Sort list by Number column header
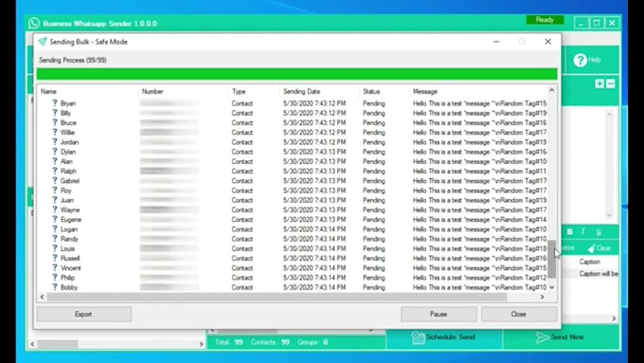This screenshot has height=363, width=644. pos(183,91)
